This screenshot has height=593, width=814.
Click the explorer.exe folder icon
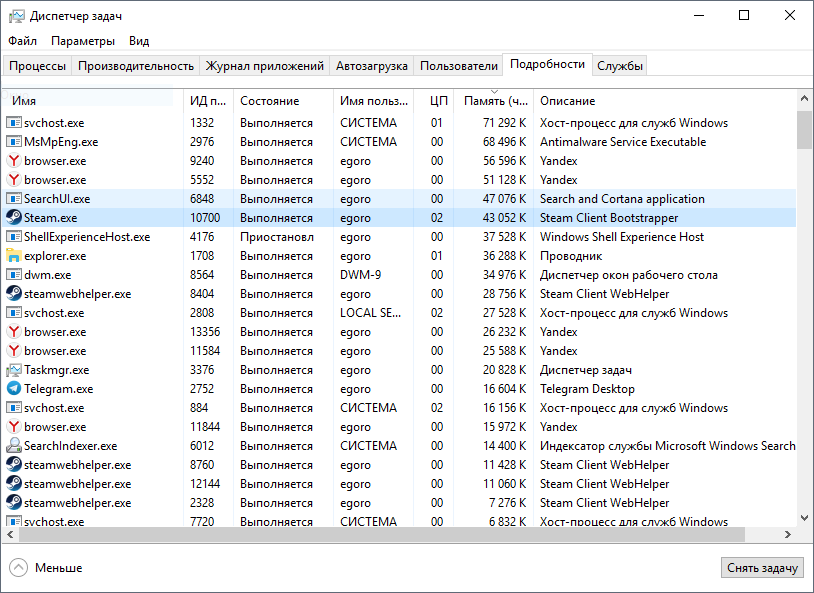point(14,256)
